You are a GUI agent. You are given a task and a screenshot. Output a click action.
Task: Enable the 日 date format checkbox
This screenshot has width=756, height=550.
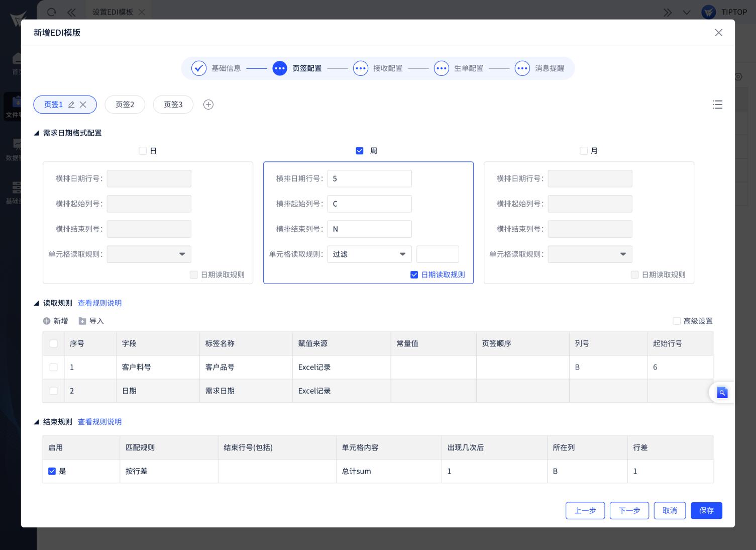tap(143, 151)
